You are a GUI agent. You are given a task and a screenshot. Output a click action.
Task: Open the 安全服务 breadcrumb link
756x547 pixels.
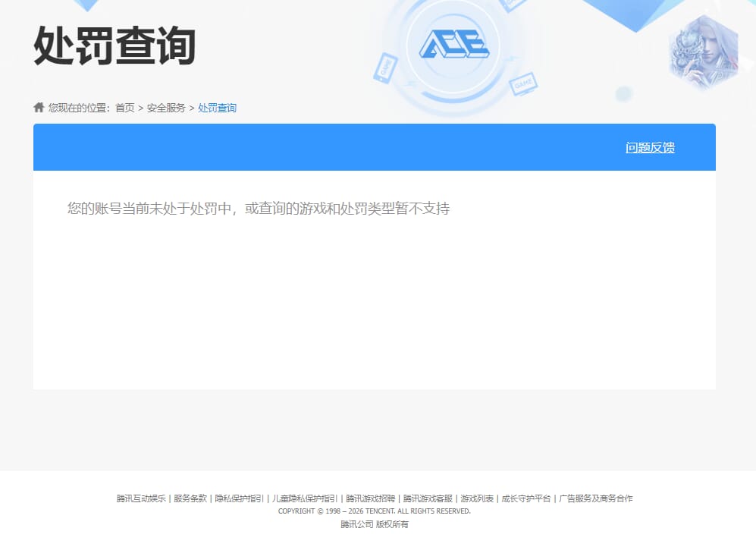165,108
